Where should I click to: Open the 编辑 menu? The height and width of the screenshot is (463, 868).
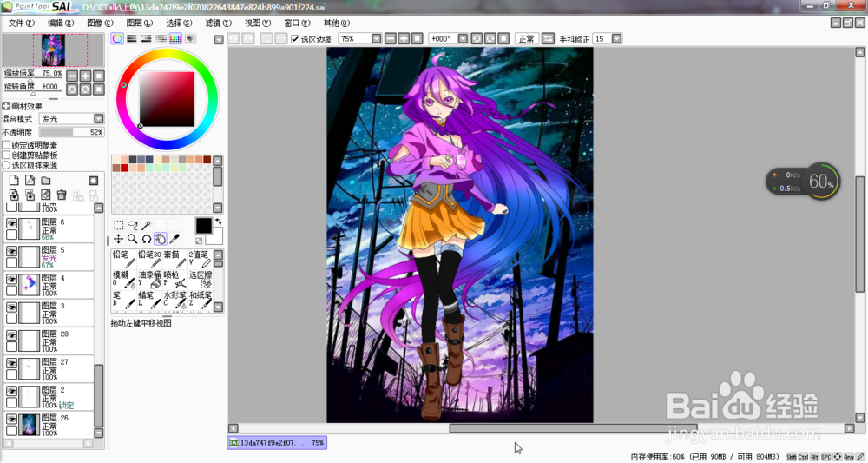61,23
